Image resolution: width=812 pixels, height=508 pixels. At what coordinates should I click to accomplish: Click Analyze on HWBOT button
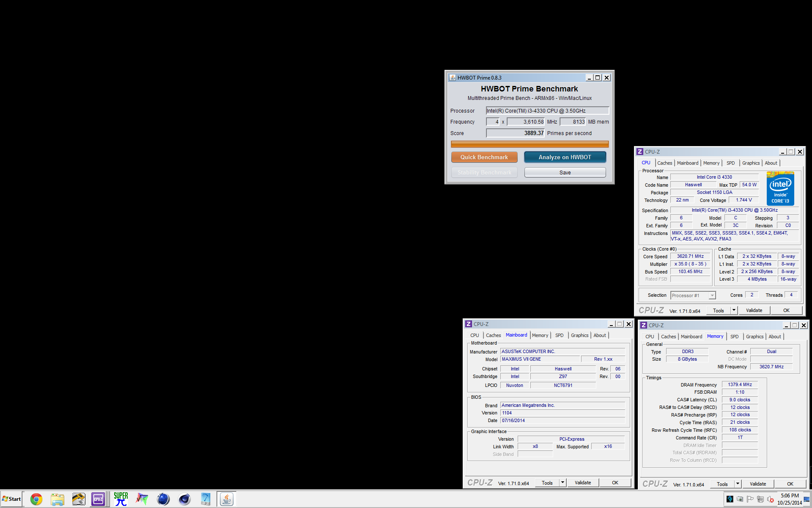[x=565, y=157]
